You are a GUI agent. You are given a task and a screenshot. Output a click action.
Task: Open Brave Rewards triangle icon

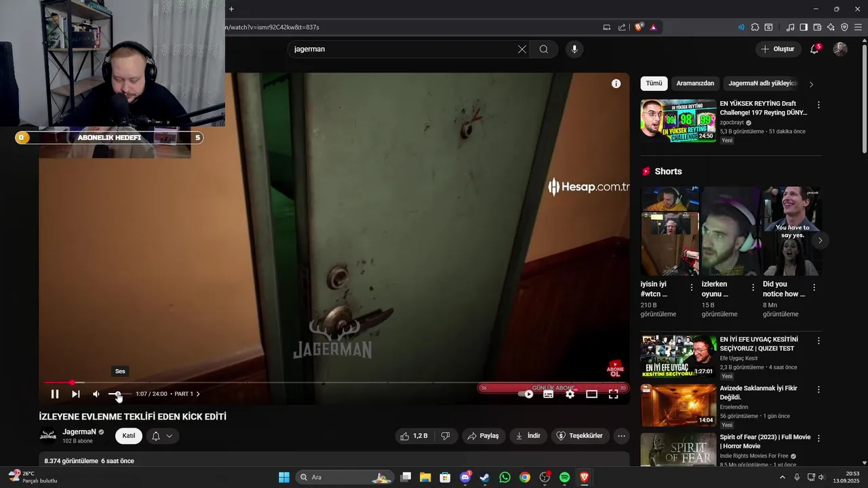(653, 27)
